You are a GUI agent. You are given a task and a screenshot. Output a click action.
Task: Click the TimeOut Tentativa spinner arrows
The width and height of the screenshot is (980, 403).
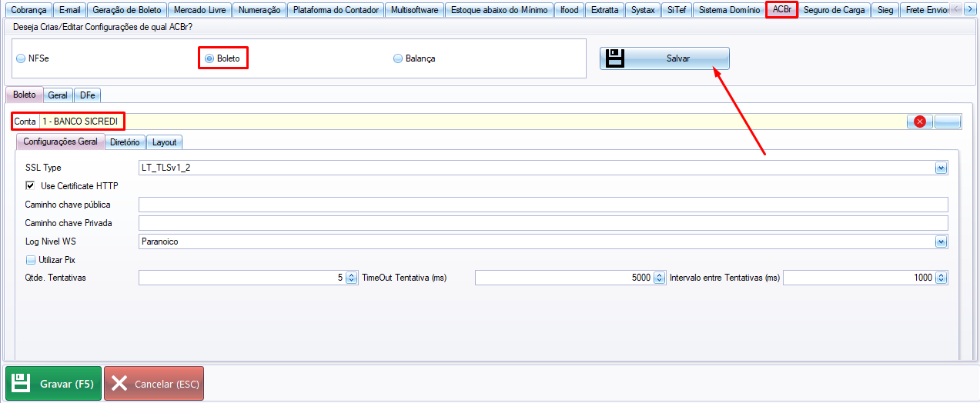[x=659, y=278]
